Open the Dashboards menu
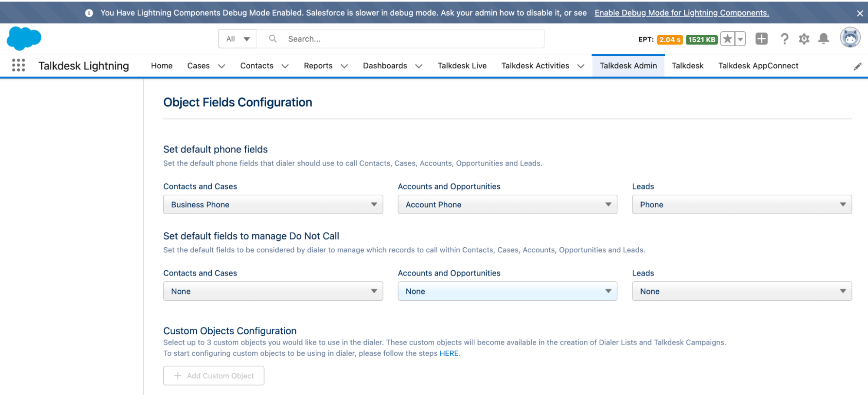 (385, 66)
